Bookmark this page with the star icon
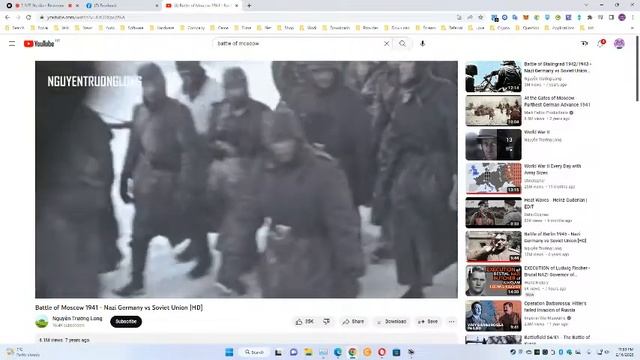Image resolution: width=640 pixels, height=360 pixels. coord(480,17)
